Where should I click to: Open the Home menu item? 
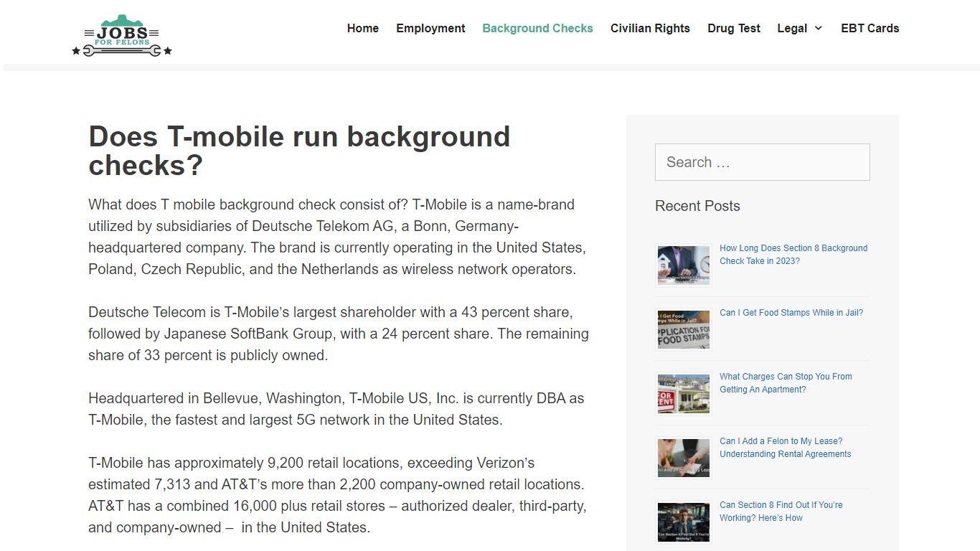pos(363,29)
